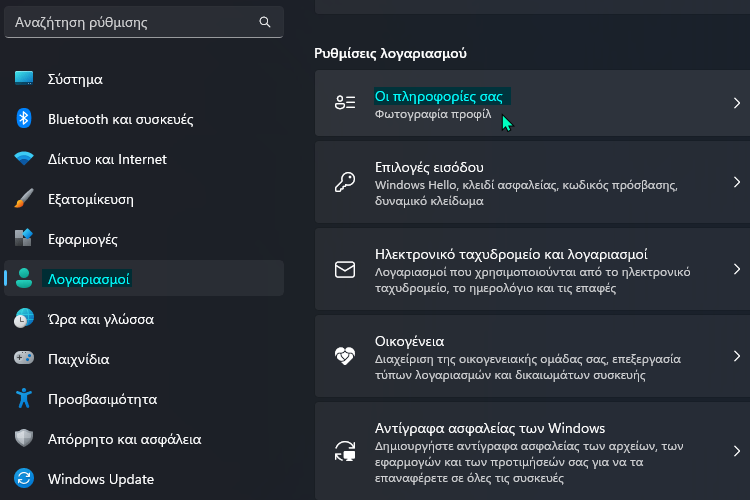Click Λογαριασμοί που χρησιμοποιούνται description text
The image size is (750, 500).
(532, 280)
